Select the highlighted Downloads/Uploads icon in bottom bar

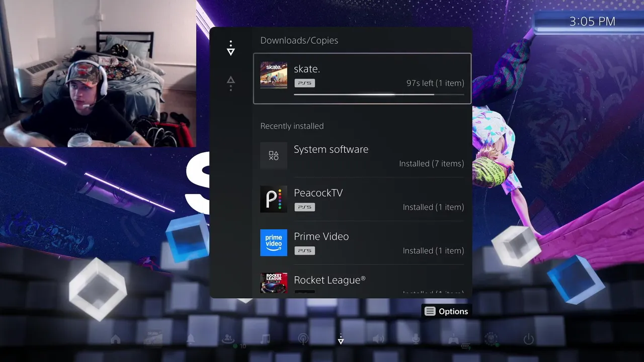(x=341, y=339)
